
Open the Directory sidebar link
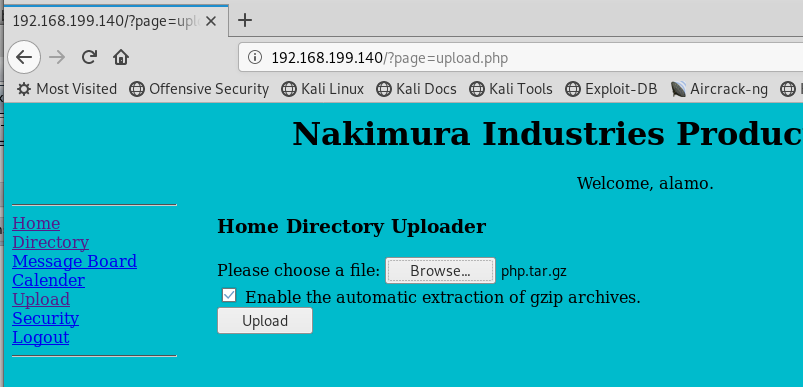tap(51, 242)
